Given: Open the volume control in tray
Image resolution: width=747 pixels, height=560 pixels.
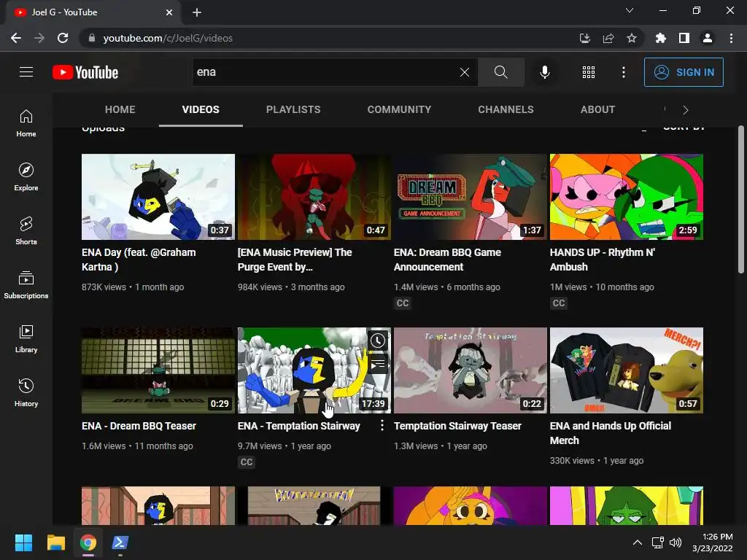Looking at the screenshot, I should click(x=675, y=542).
